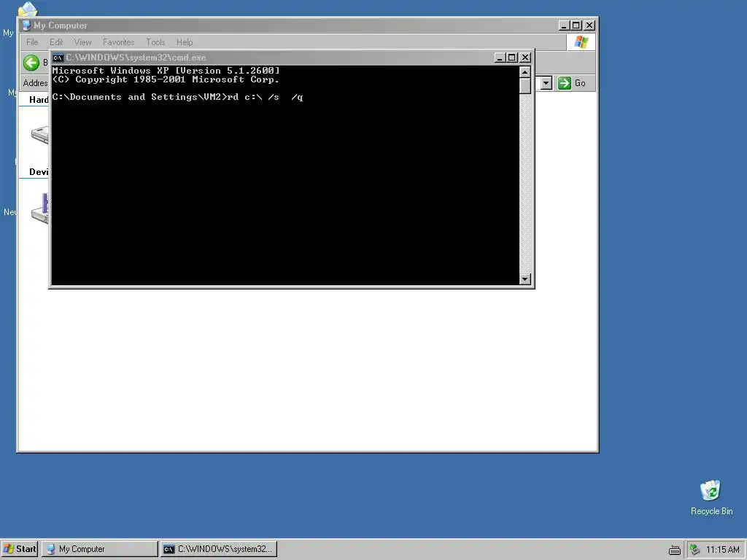Open the Edit menu in My Computer

56,42
